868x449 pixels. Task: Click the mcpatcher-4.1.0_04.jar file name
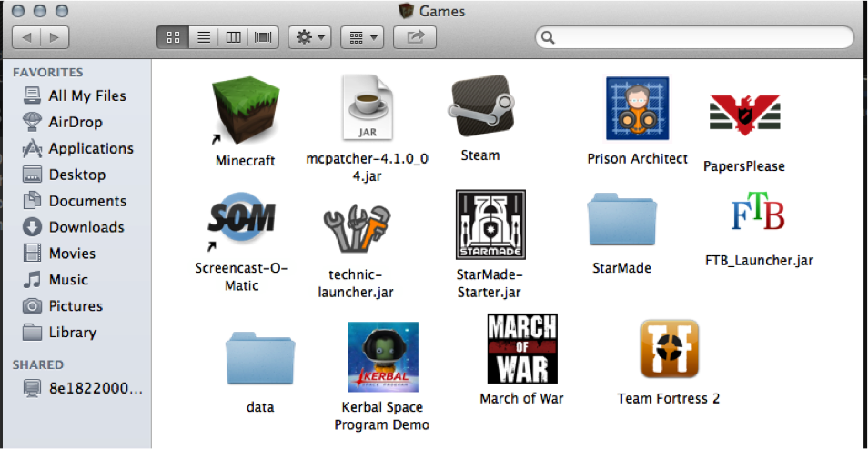click(x=367, y=167)
